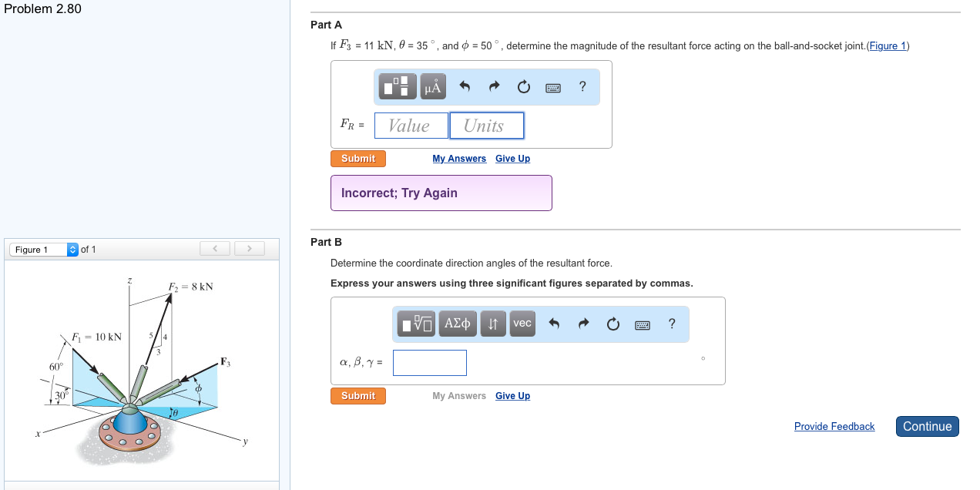Open the on-screen keyboard in Part A
The image size is (980, 490).
552,87
